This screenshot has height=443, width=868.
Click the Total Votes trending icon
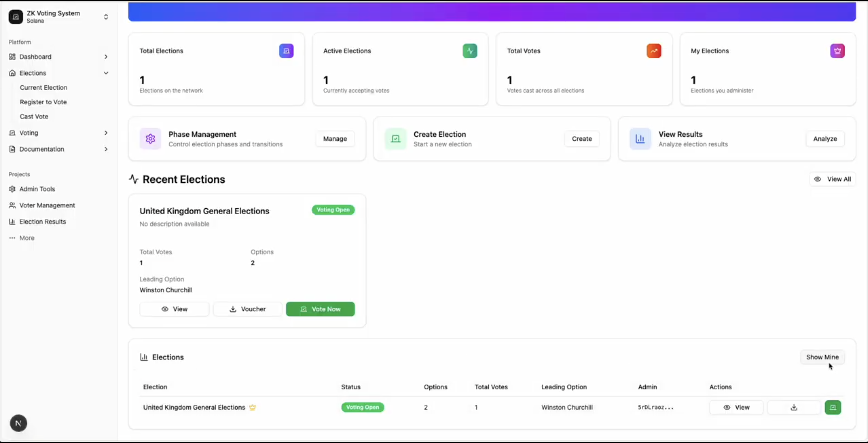(653, 51)
